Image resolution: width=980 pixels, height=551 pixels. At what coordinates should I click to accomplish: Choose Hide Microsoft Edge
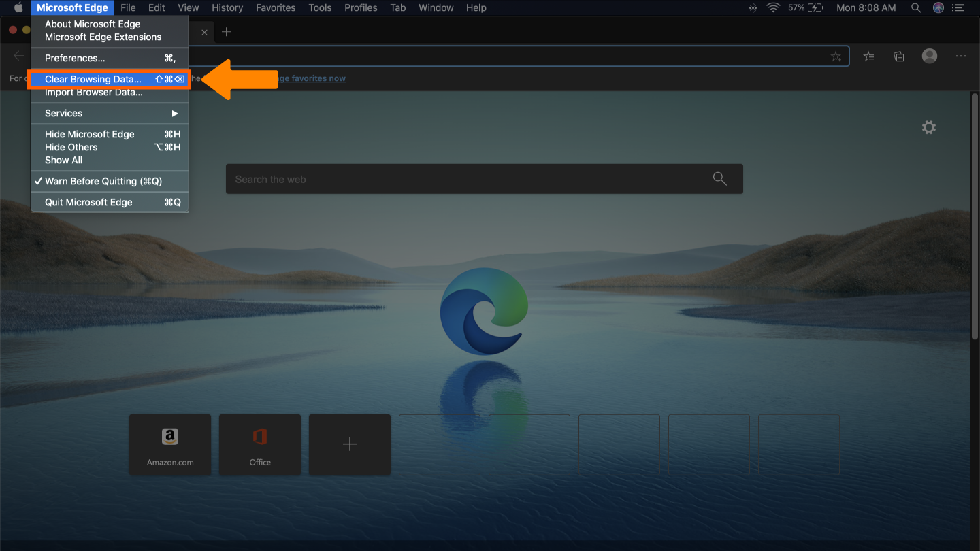point(110,134)
